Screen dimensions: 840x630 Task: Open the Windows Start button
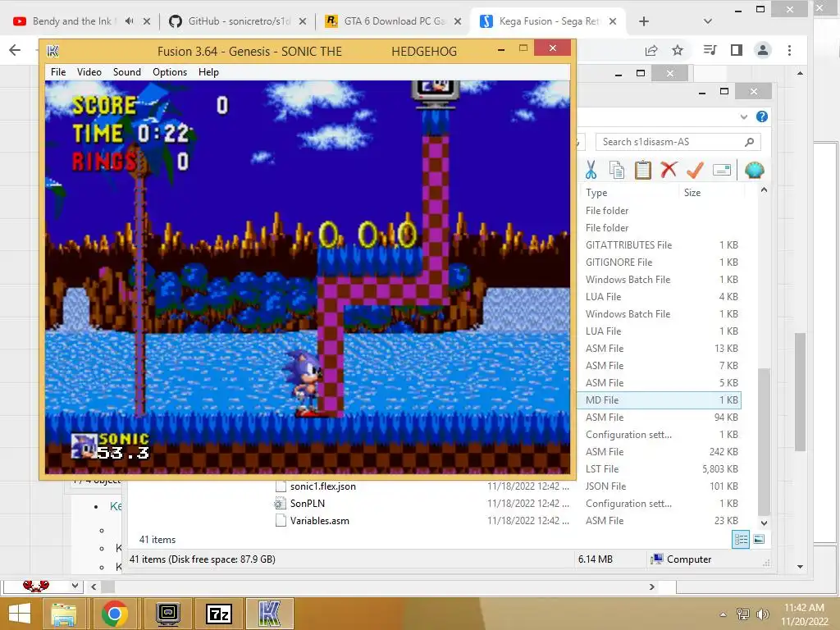(x=20, y=614)
